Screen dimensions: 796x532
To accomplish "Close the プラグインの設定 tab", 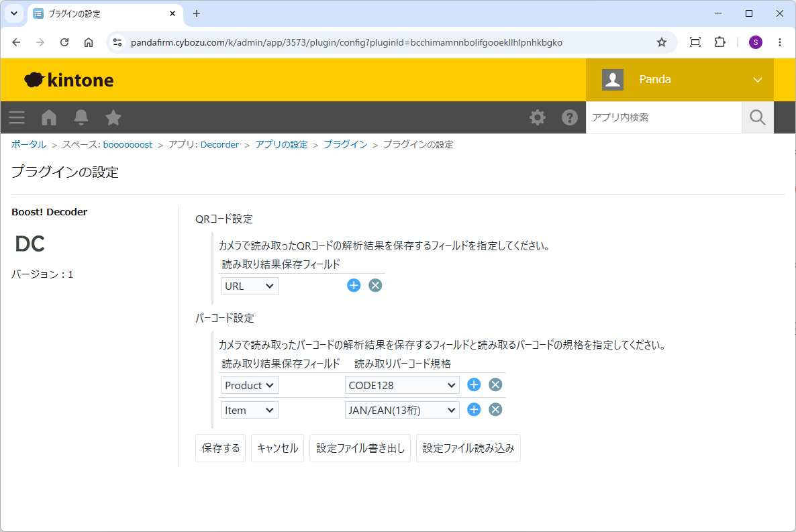I will point(172,13).
